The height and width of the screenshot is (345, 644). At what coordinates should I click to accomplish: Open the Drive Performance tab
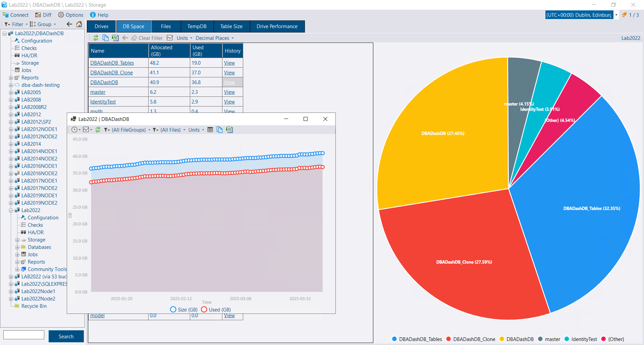[277, 26]
